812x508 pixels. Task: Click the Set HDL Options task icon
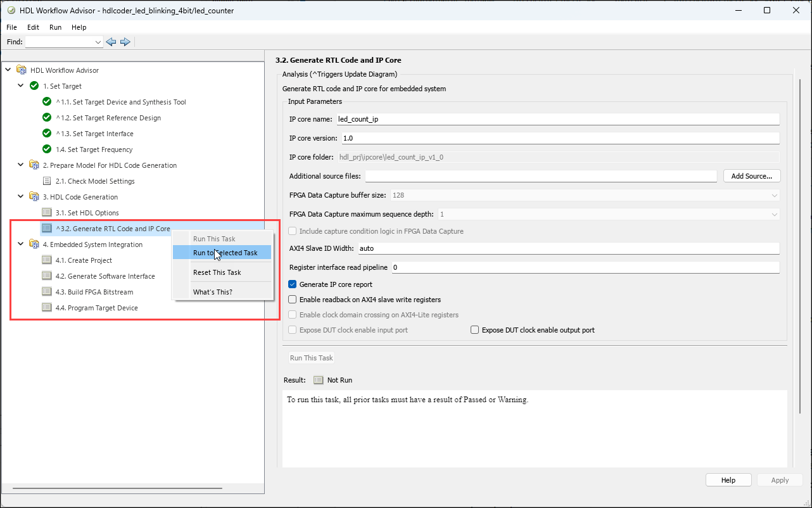[46, 213]
